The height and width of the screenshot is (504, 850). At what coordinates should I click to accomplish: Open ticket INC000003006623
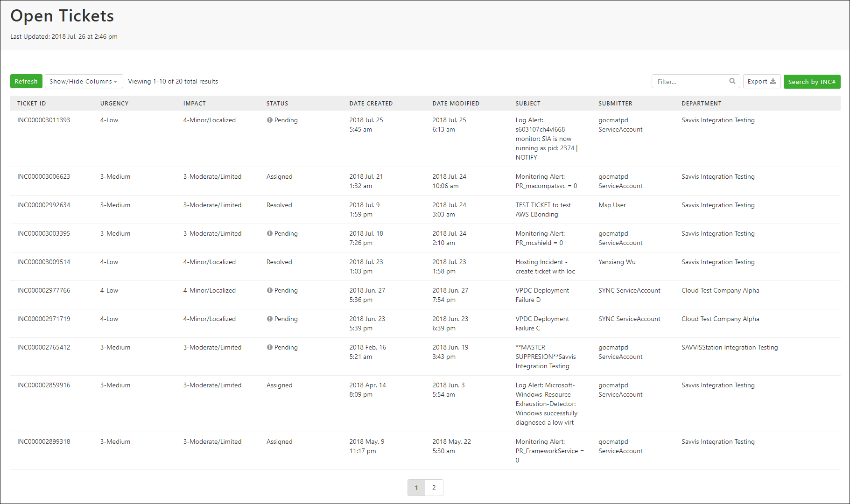pyautogui.click(x=44, y=176)
